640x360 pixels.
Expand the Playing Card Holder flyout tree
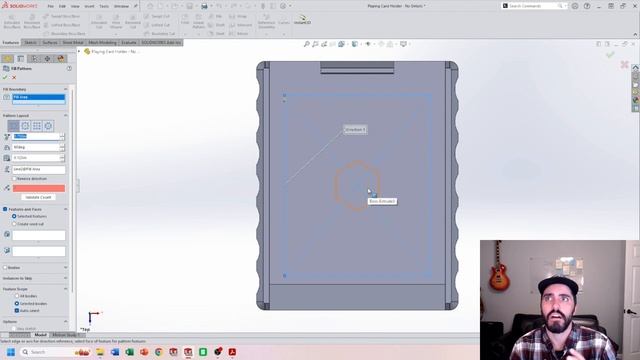point(79,51)
